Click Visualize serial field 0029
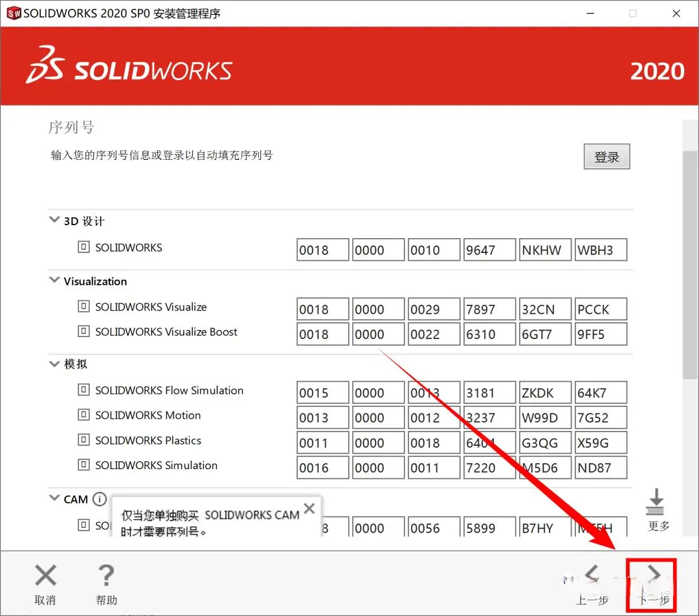This screenshot has height=616, width=699. (434, 309)
